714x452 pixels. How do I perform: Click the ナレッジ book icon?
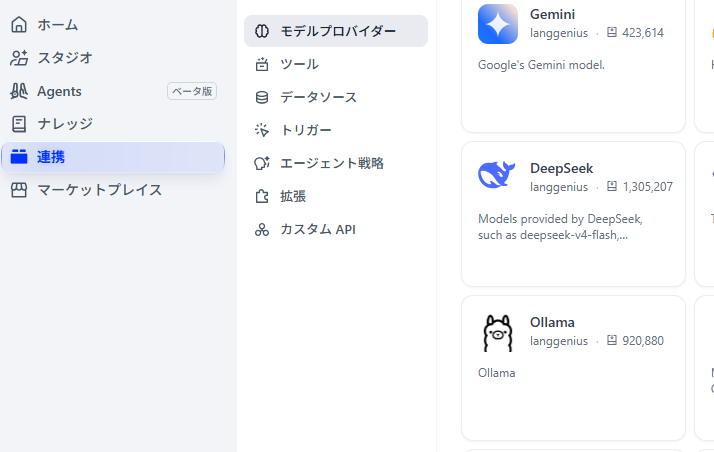pyautogui.click(x=19, y=124)
